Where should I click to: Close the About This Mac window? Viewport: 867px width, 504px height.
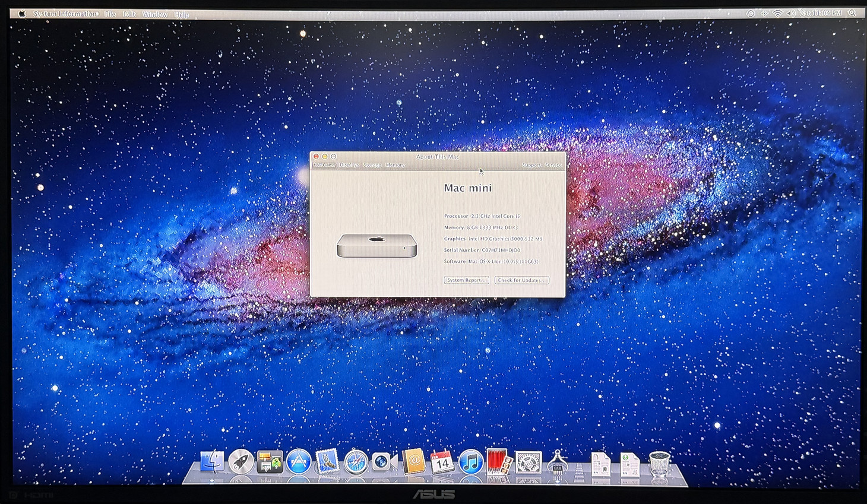[x=316, y=157]
